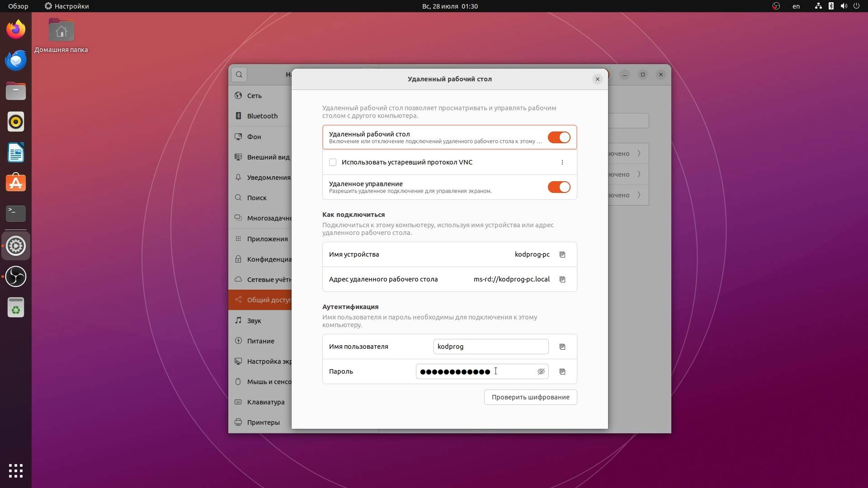Toggle the remote desktop enable switch
This screenshot has width=868, height=488.
click(559, 137)
